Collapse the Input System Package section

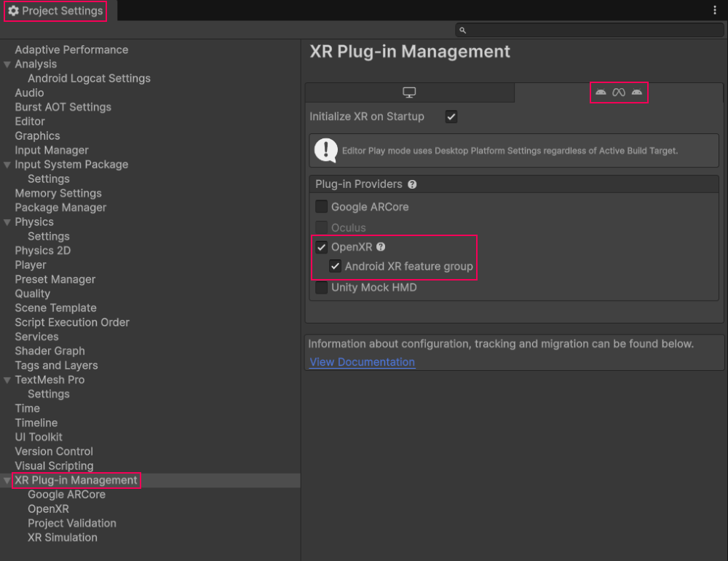(7, 165)
